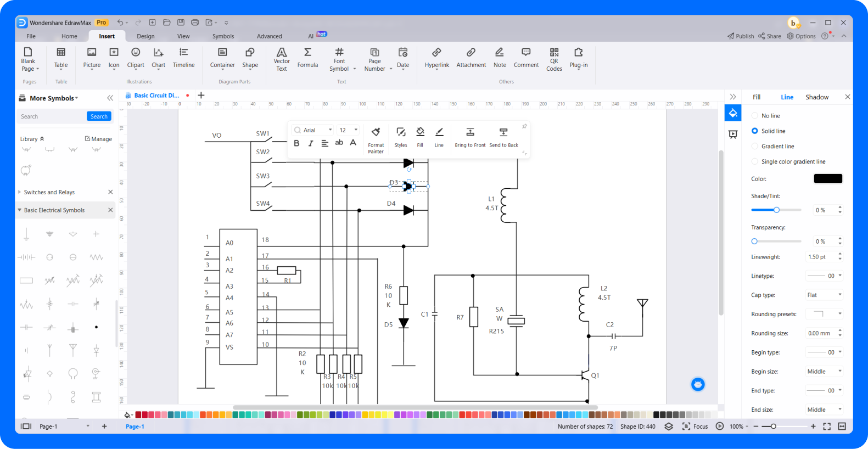Close the Switches and Relays library
868x449 pixels.
(110, 192)
